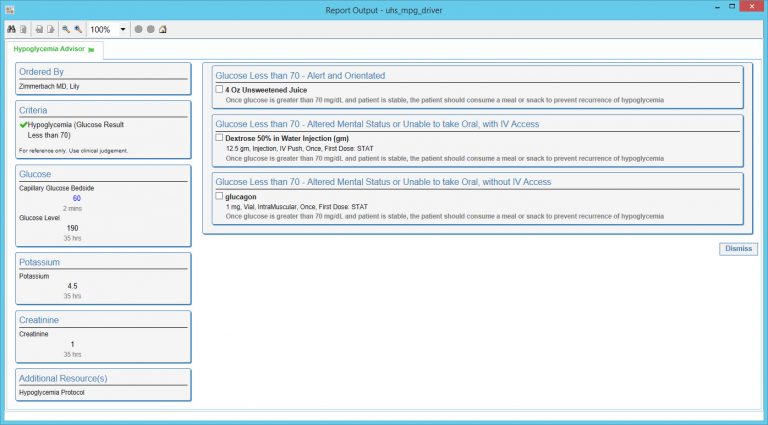Click the '35 hrs' timestamp under Creatinine
This screenshot has height=425, width=768.
[x=72, y=354]
